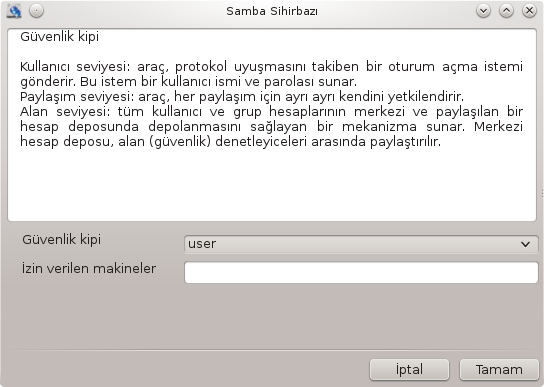Maximize the Samba Sihirbazı window
Image resolution: width=544 pixels, height=387 pixels.
coord(506,11)
